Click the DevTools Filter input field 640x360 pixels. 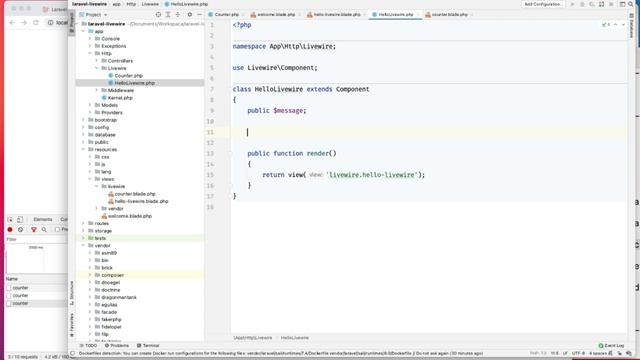coord(36,240)
